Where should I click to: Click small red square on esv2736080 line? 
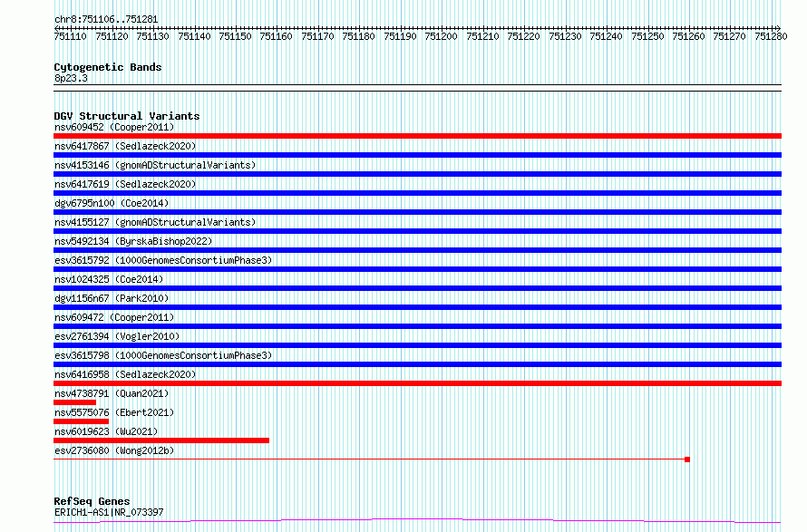pyautogui.click(x=687, y=459)
